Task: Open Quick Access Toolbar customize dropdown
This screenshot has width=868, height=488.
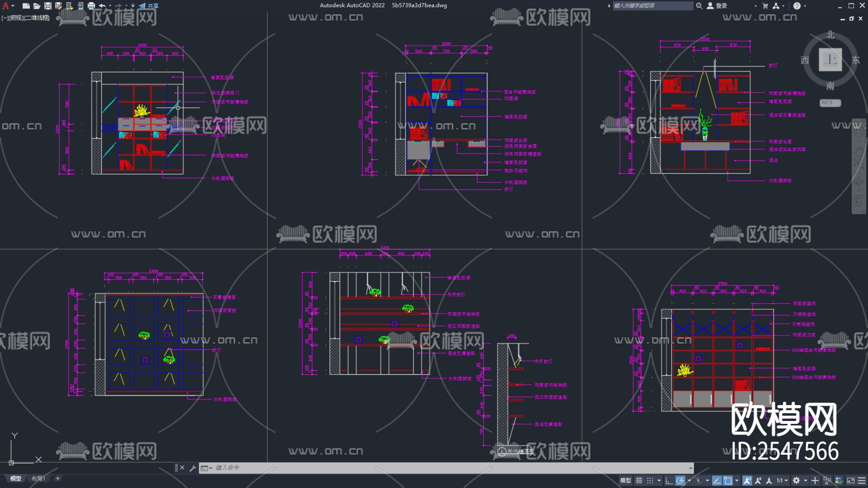Action: click(133, 6)
